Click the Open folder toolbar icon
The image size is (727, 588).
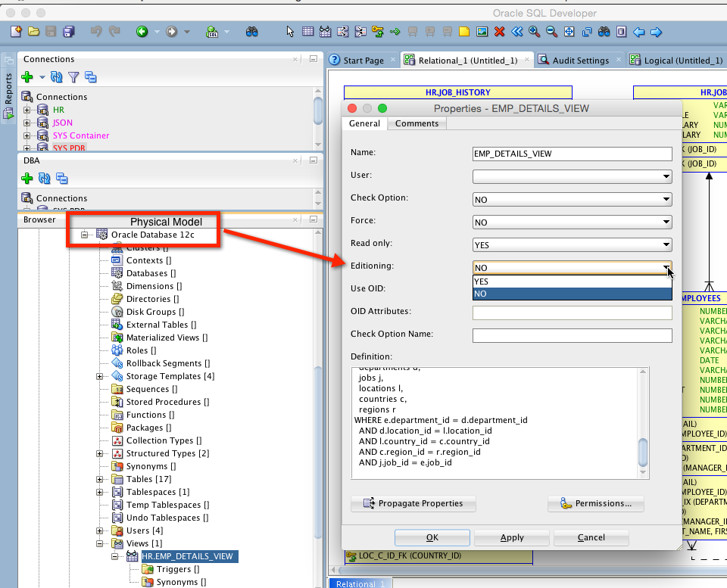click(x=33, y=32)
